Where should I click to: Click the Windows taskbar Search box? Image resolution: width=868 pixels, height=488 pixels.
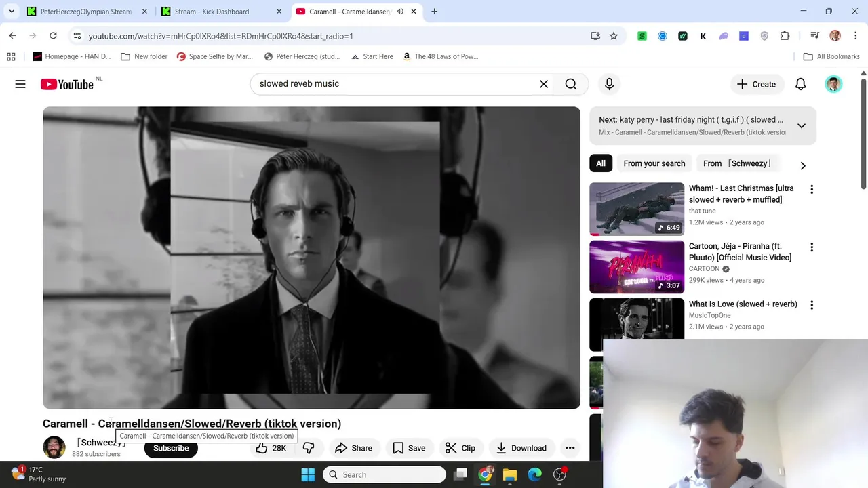point(384,474)
